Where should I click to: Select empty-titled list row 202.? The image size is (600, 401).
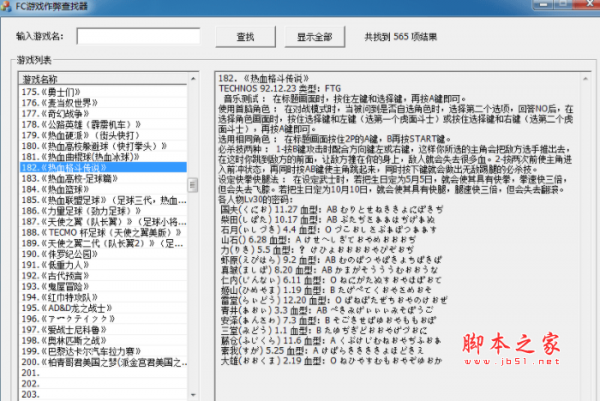coord(103,384)
